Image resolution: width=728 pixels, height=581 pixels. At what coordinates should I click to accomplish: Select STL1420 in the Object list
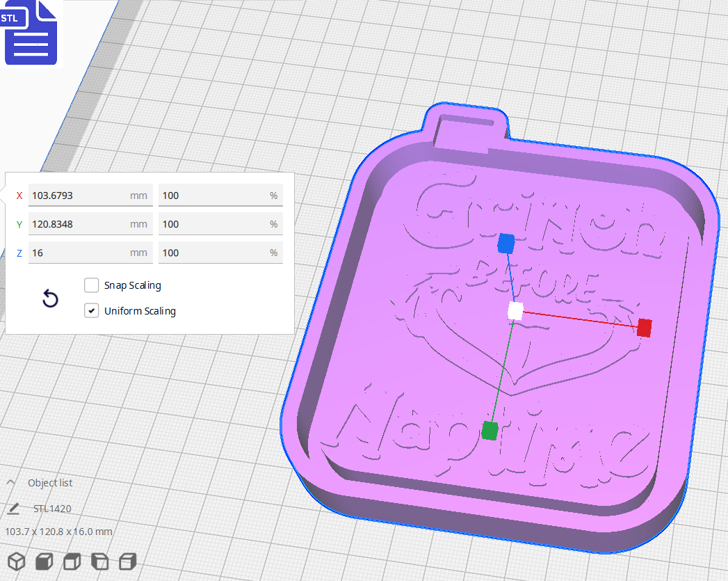point(51,508)
